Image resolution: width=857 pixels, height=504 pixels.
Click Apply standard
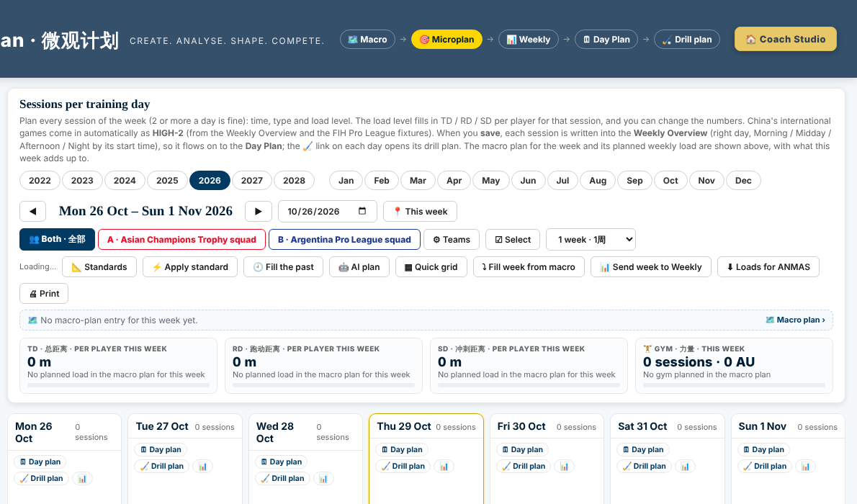point(190,266)
